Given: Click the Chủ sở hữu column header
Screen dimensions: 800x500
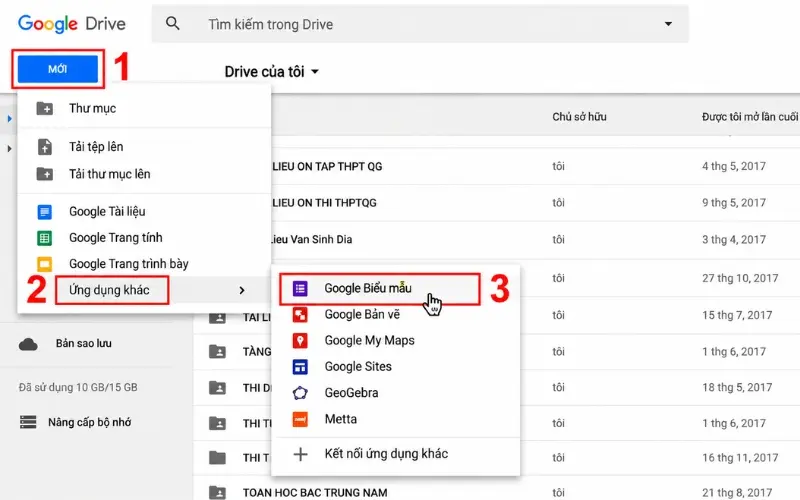Looking at the screenshot, I should [579, 117].
